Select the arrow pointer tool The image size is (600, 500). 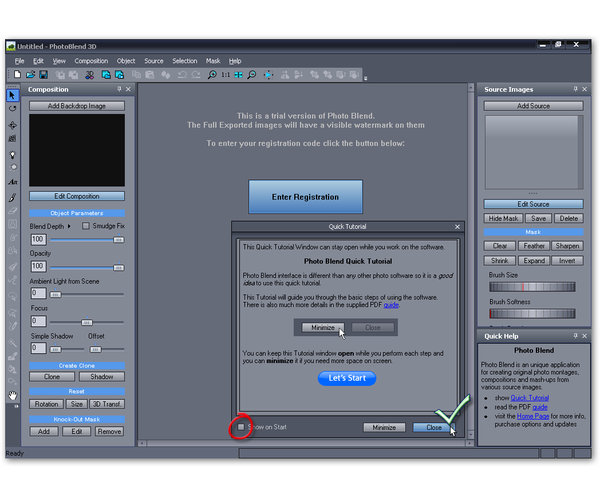[12, 95]
